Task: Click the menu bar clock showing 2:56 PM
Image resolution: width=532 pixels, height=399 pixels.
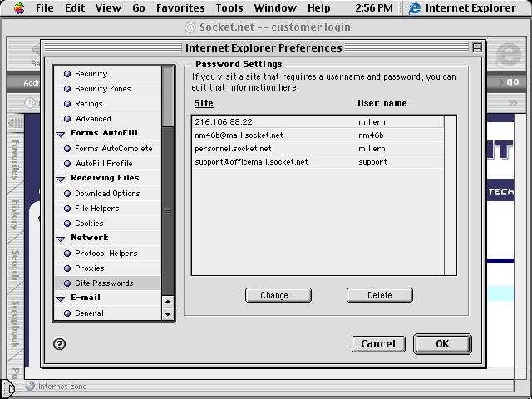Action: coord(374,7)
